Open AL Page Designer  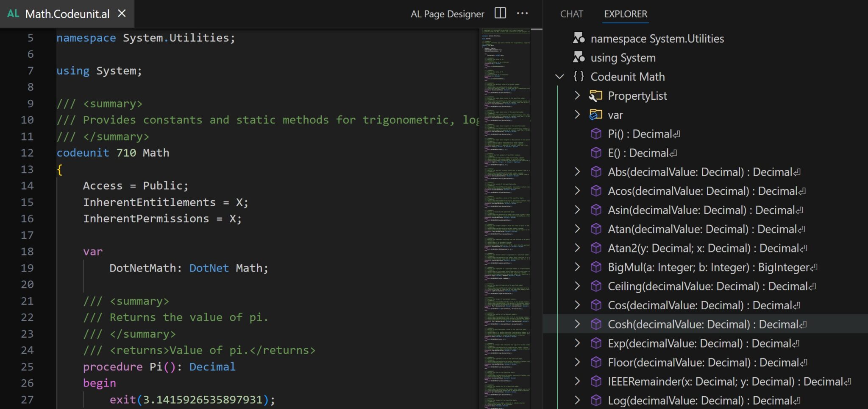(x=447, y=14)
